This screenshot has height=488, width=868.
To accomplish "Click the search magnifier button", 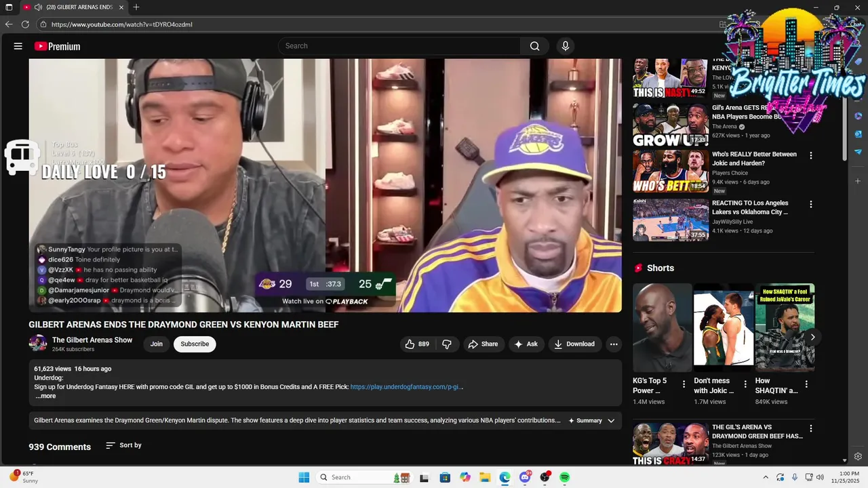I will coord(535,46).
